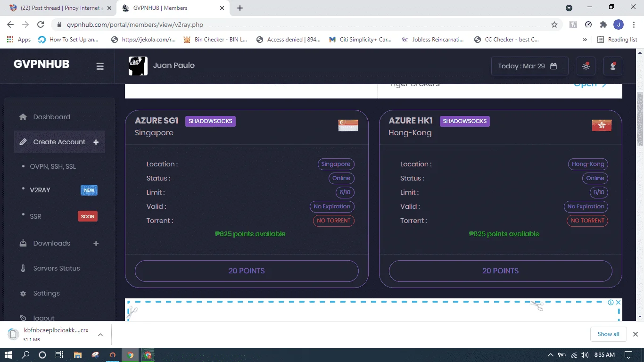Click the address bar URL
This screenshot has width=644, height=362.
[135, 25]
